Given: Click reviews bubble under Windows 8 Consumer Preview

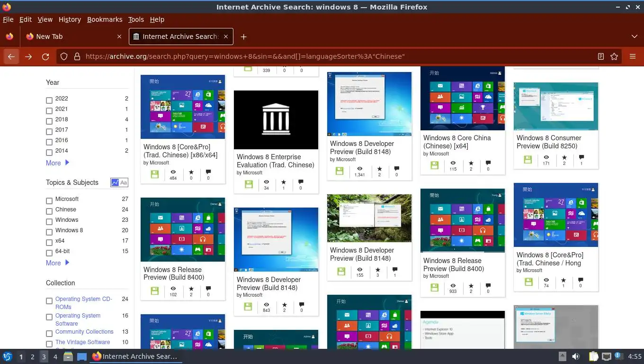Looking at the screenshot, I should [581, 157].
